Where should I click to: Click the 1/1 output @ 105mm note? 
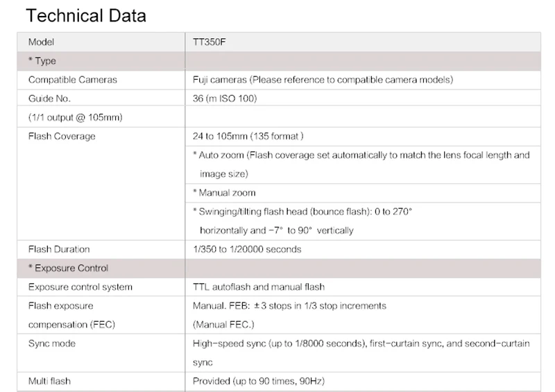pyautogui.click(x=76, y=117)
